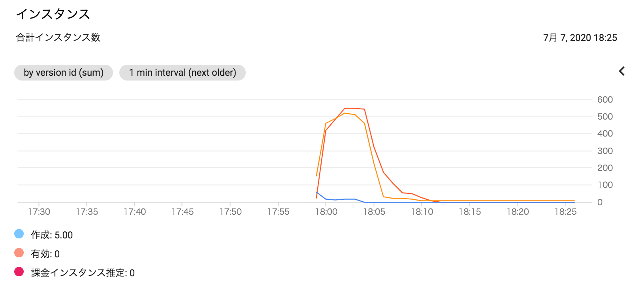This screenshot has width=644, height=285.
Task: Click the peak of the red line
Action: point(350,108)
